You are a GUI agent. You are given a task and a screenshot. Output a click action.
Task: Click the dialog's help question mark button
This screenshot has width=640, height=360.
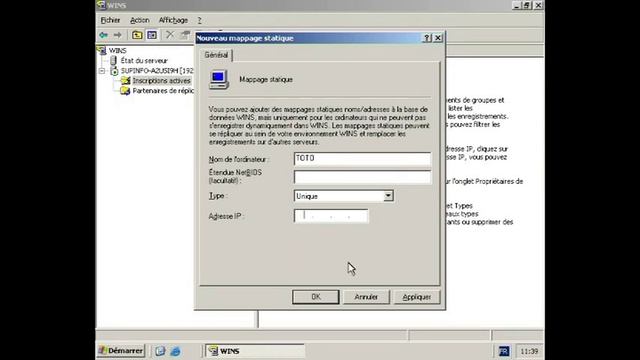point(427,38)
